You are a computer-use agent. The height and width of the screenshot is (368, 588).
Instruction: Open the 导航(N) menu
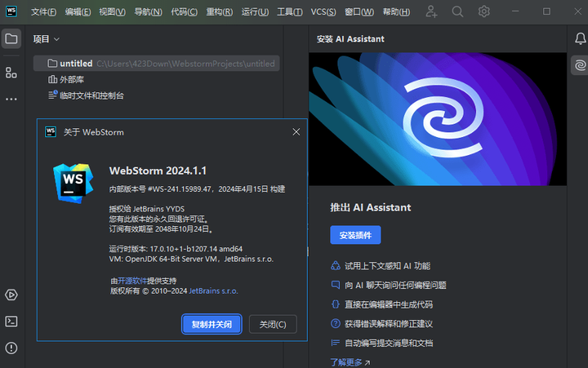[148, 12]
